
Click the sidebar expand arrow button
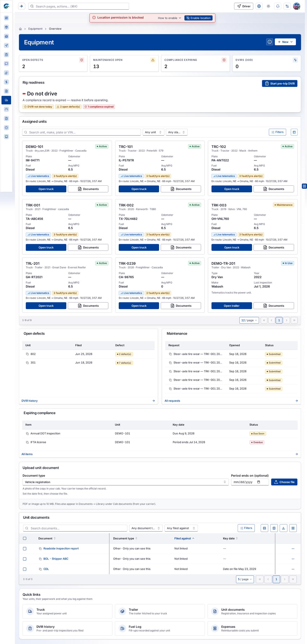click(21, 6)
